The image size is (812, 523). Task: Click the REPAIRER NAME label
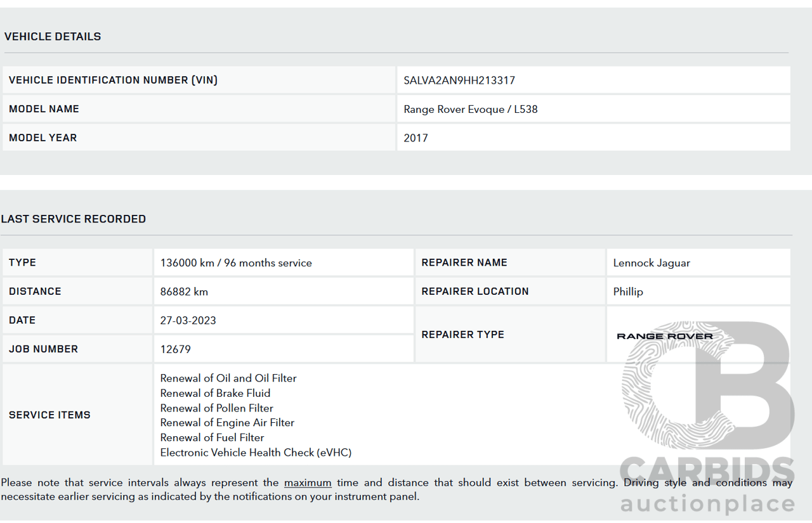[x=464, y=262]
